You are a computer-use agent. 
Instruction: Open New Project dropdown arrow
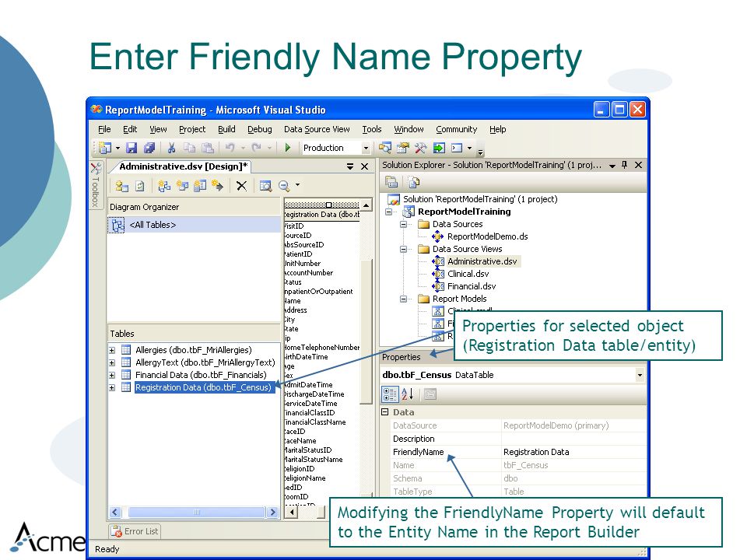point(117,148)
